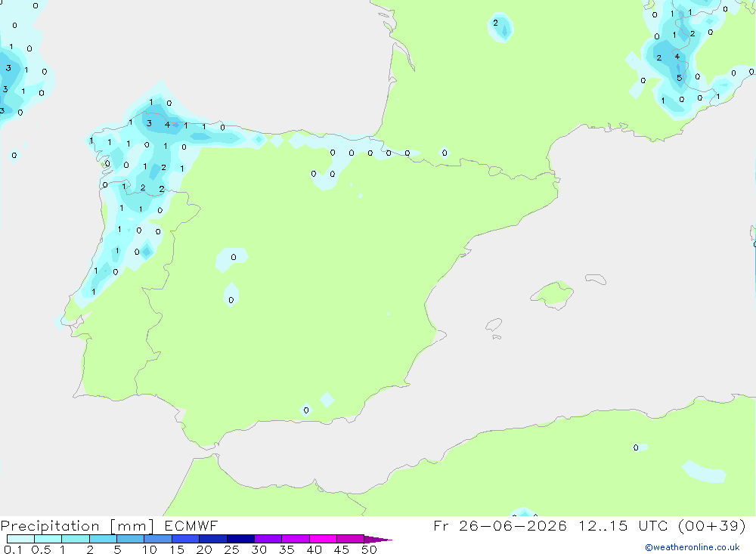756x554 pixels.
Task: Pick the 45–50 mm legend swatch
Action: pos(351,539)
